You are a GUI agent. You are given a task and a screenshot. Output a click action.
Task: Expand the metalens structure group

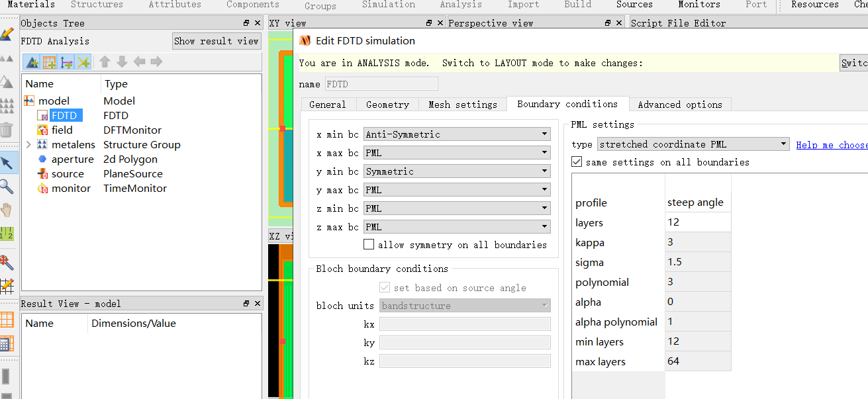pos(28,144)
